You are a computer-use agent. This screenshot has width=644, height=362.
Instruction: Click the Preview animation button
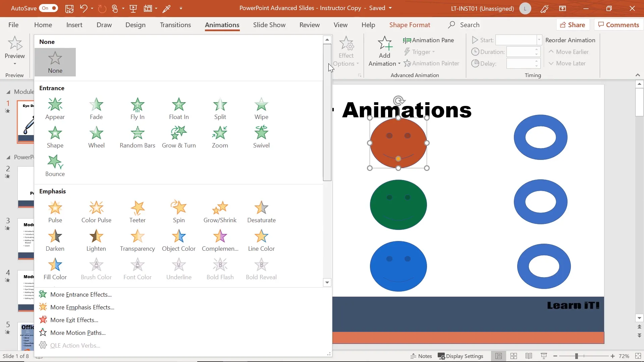(x=15, y=47)
